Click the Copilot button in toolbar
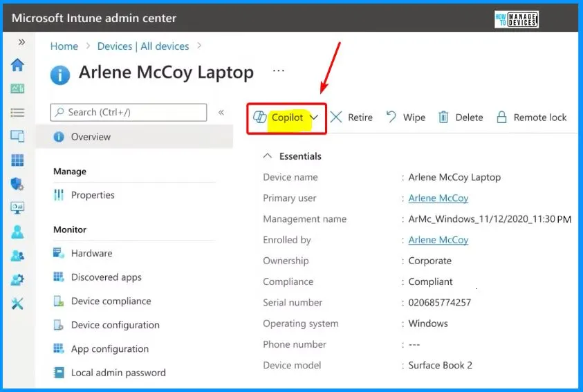 pyautogui.click(x=287, y=118)
